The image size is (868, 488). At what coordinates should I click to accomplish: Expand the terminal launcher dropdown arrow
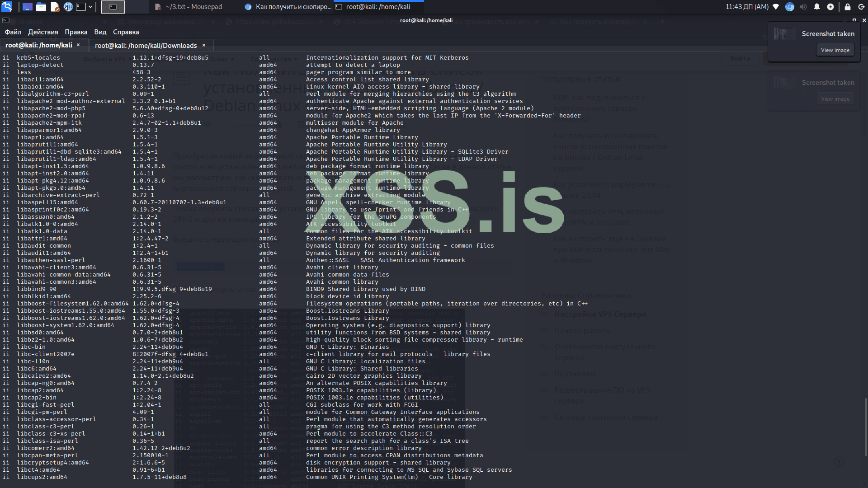(90, 7)
